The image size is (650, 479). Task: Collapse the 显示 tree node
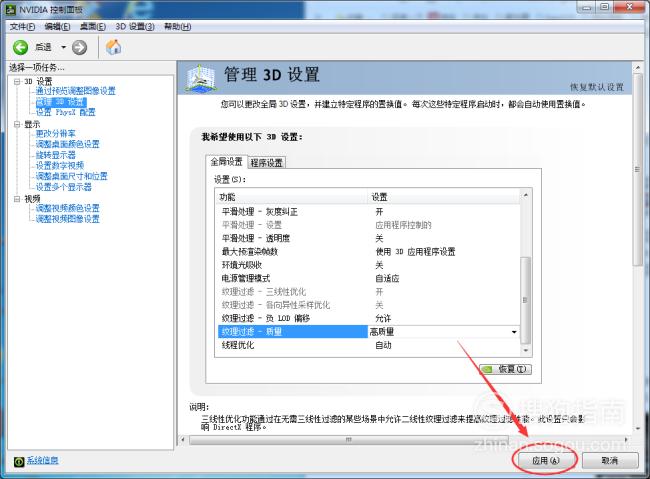click(17, 124)
